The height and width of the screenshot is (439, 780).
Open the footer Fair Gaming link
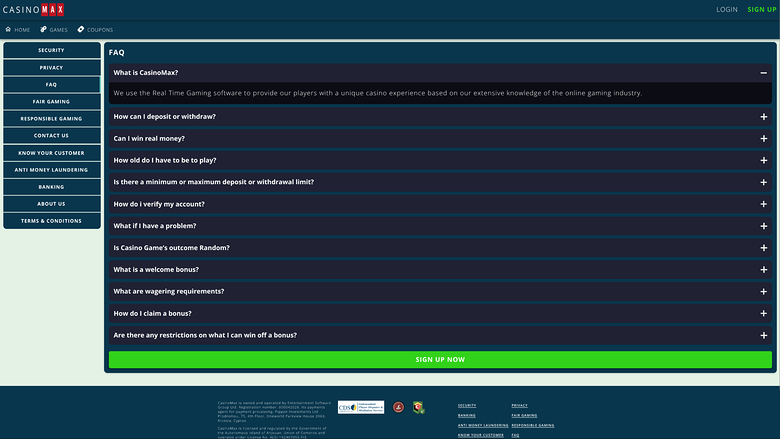(524, 416)
